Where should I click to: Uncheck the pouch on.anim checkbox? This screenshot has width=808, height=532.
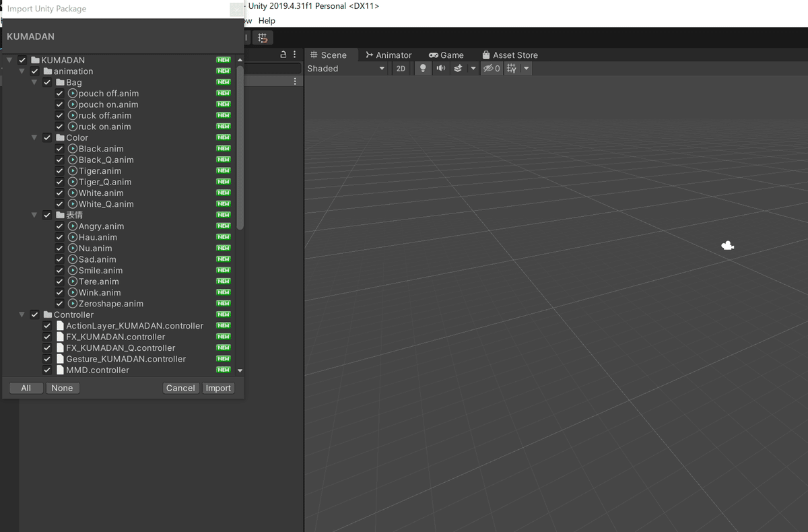point(59,104)
